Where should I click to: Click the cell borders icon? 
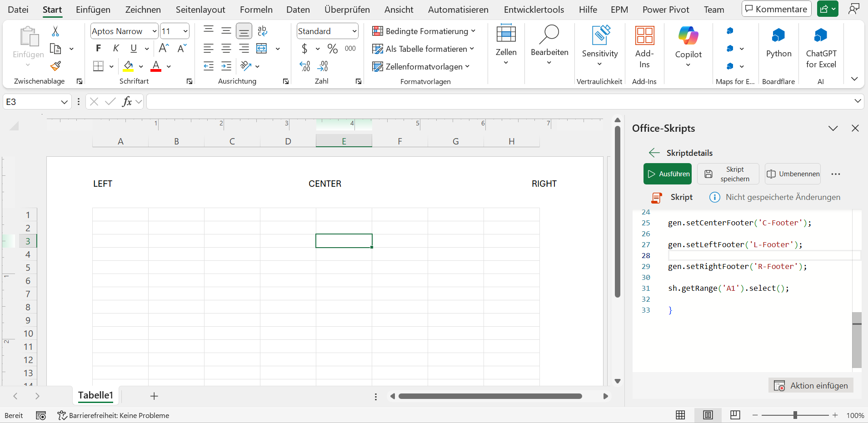98,66
